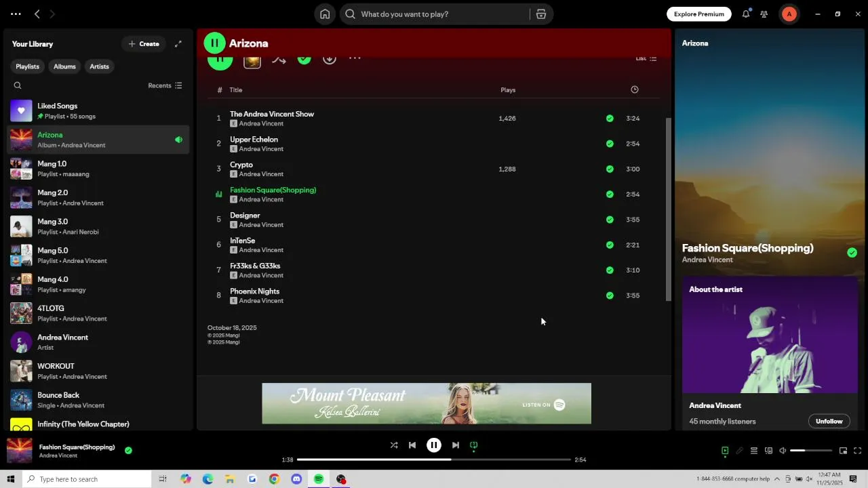Open Friend Activity icon
The image size is (868, 488).
(764, 14)
